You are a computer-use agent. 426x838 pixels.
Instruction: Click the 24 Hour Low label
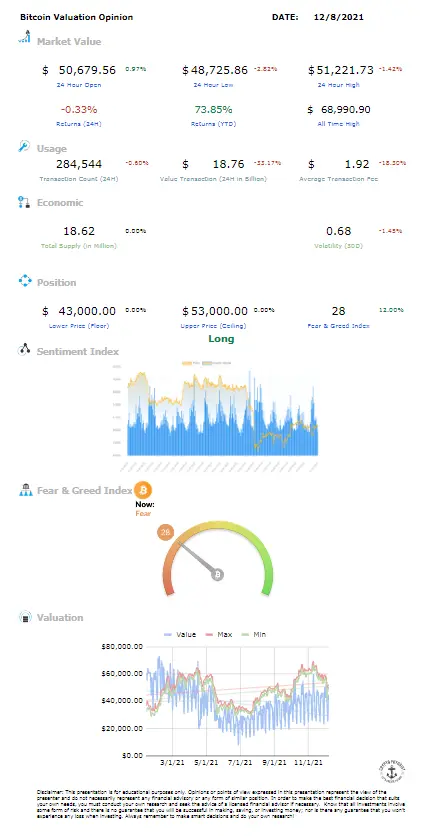tap(212, 85)
